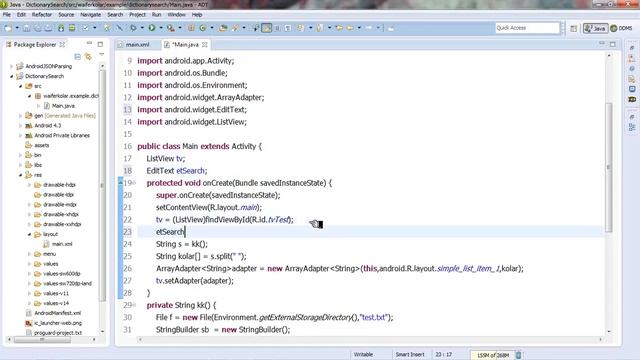Open the Edit menu
640x360 pixels.
point(21,15)
